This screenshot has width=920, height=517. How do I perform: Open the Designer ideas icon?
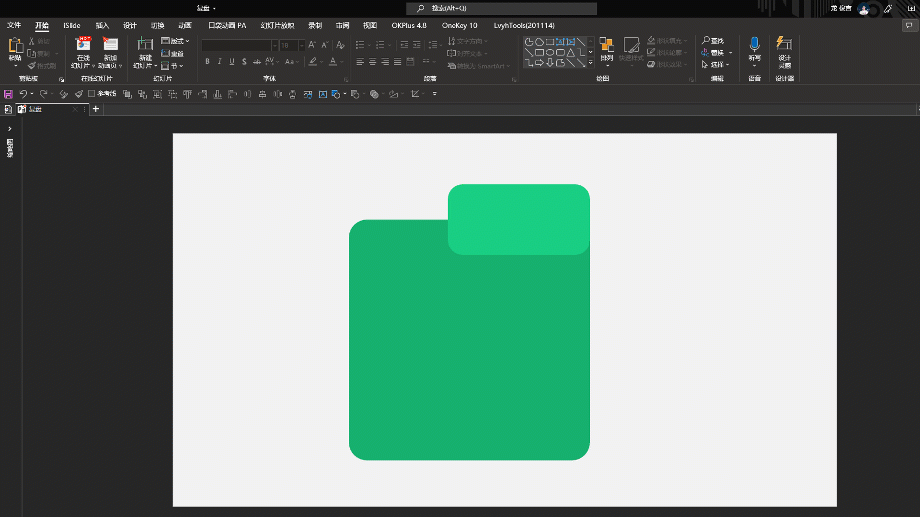coord(784,45)
